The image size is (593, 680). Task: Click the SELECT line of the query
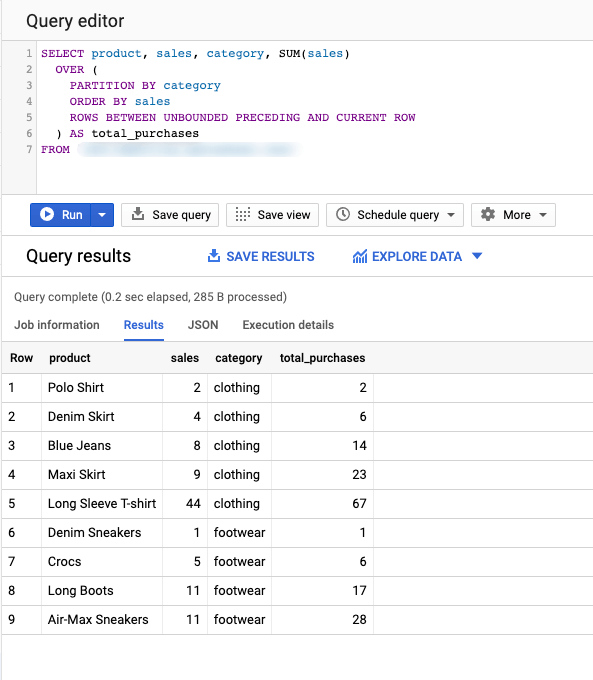click(195, 53)
